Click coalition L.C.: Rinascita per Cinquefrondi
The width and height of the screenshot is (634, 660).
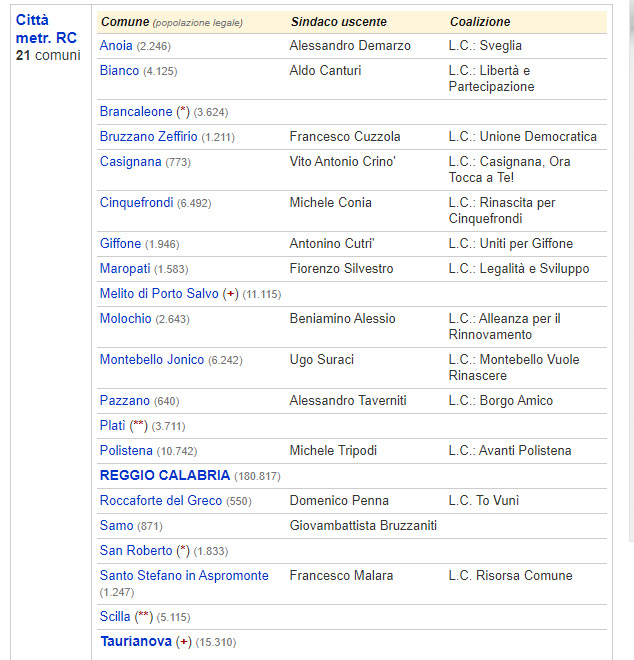click(502, 210)
